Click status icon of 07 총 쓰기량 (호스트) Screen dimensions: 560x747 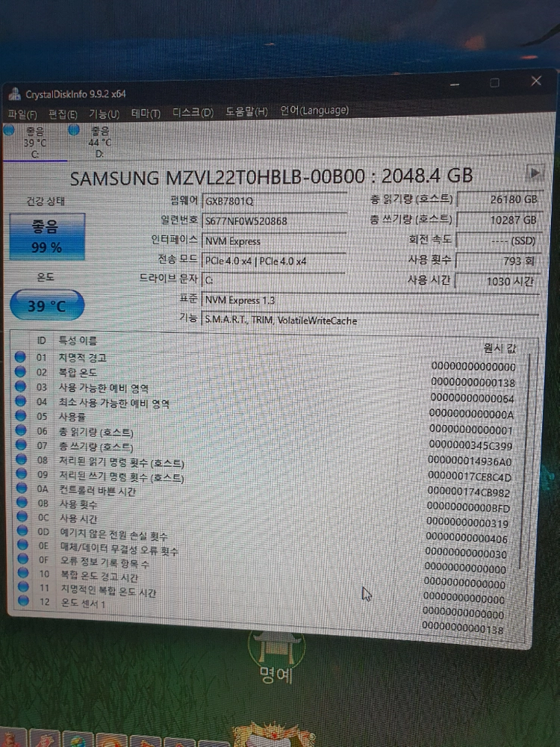[x=22, y=444]
